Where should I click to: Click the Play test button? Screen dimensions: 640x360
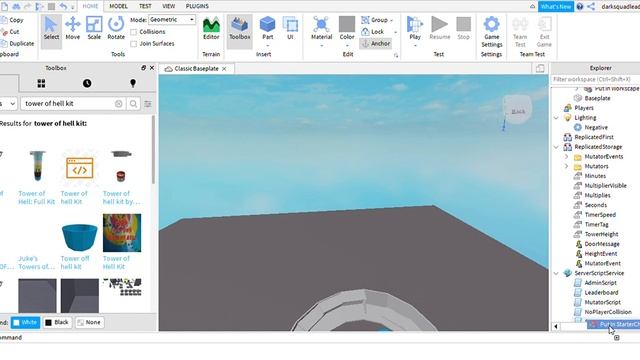[x=415, y=31]
